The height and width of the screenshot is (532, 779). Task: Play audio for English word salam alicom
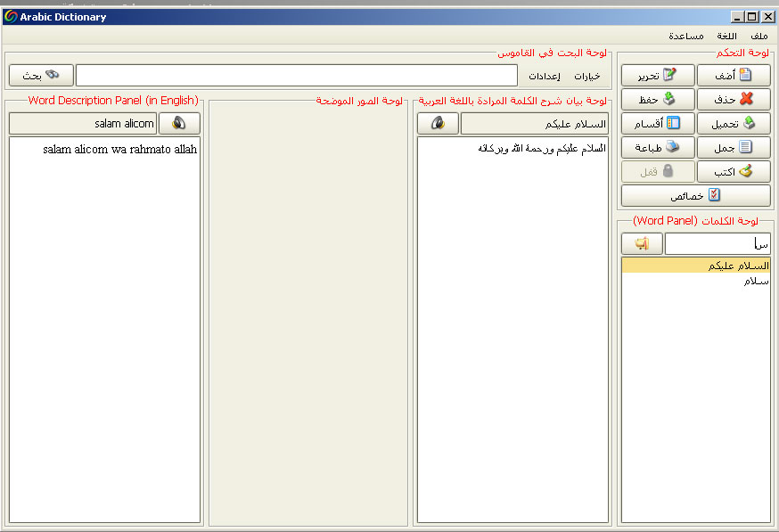click(x=179, y=123)
